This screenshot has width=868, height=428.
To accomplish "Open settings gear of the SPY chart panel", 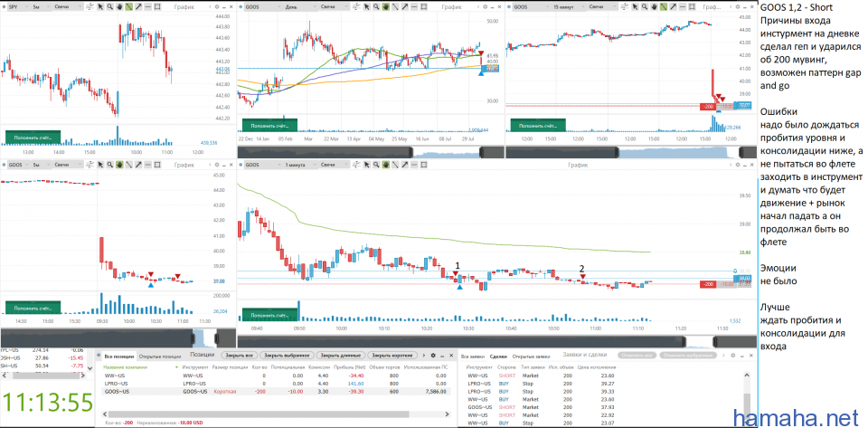I will 217,6.
